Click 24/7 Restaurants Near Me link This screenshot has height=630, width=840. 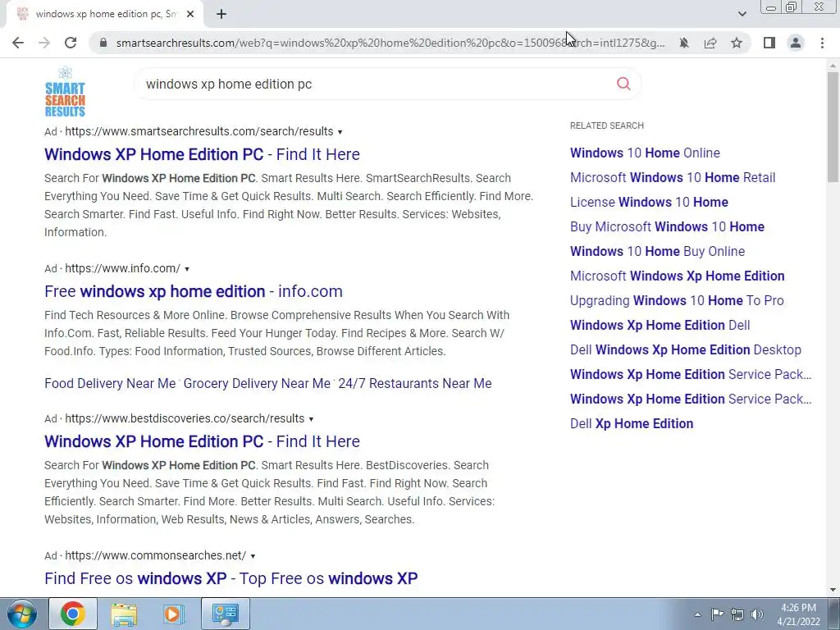(x=415, y=384)
